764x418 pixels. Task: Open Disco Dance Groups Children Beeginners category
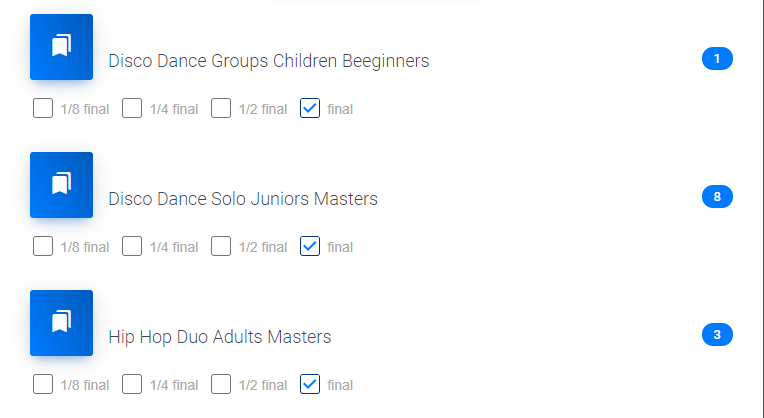point(268,61)
